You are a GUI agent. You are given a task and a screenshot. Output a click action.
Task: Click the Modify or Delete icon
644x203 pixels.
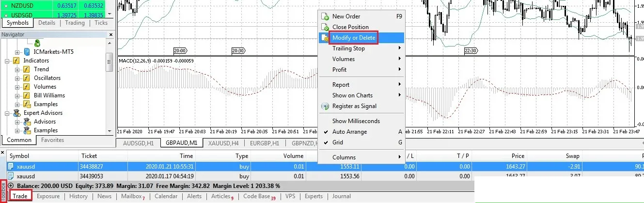click(x=325, y=38)
